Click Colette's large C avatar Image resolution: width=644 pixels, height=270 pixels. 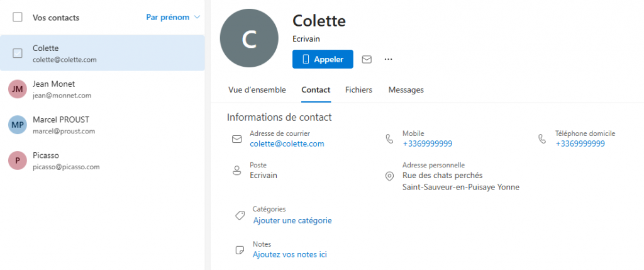[x=249, y=39]
